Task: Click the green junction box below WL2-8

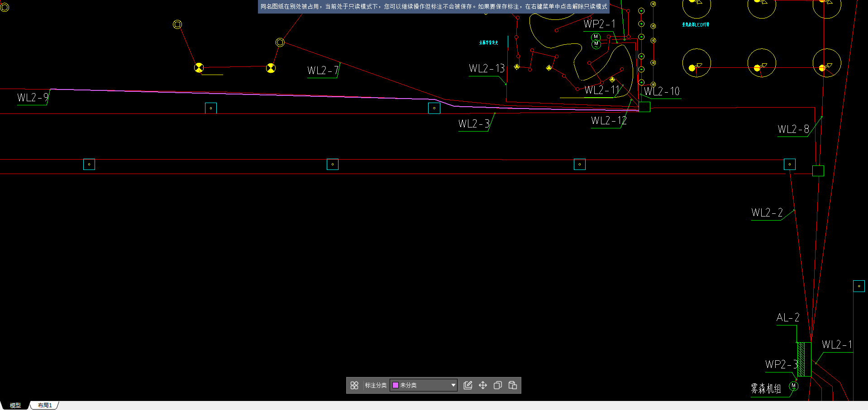Action: (x=818, y=171)
